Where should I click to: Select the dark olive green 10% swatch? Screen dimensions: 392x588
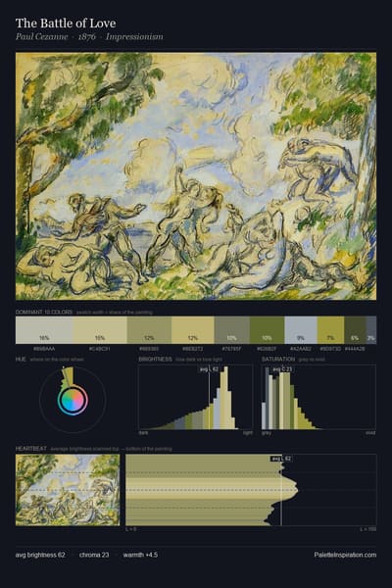click(267, 330)
